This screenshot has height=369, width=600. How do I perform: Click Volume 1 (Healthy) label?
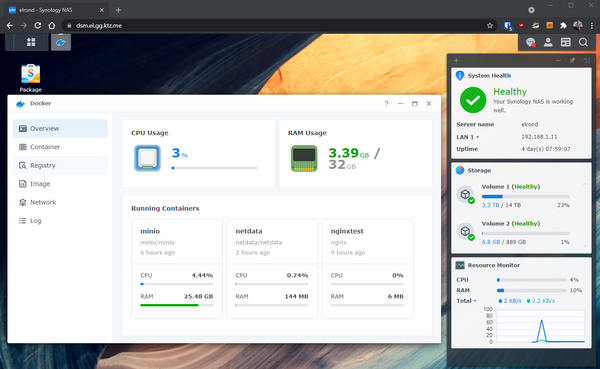[x=511, y=187]
